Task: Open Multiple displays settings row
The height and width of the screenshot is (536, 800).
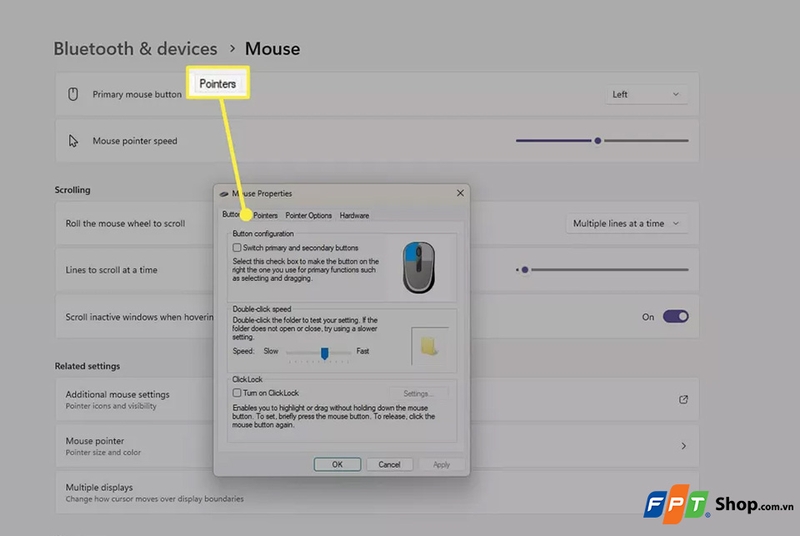Action: point(377,493)
